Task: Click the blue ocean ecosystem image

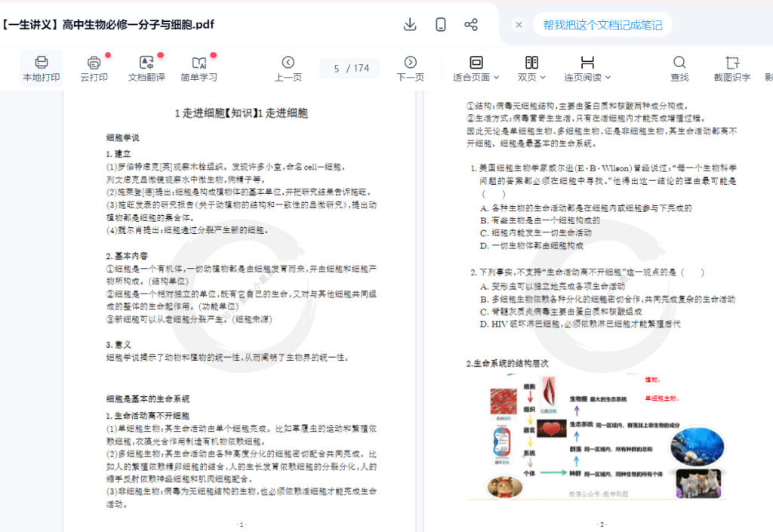Action: click(698, 447)
